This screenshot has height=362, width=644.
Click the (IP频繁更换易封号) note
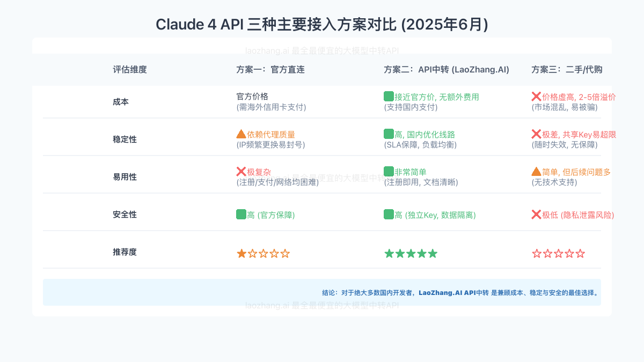[271, 144]
